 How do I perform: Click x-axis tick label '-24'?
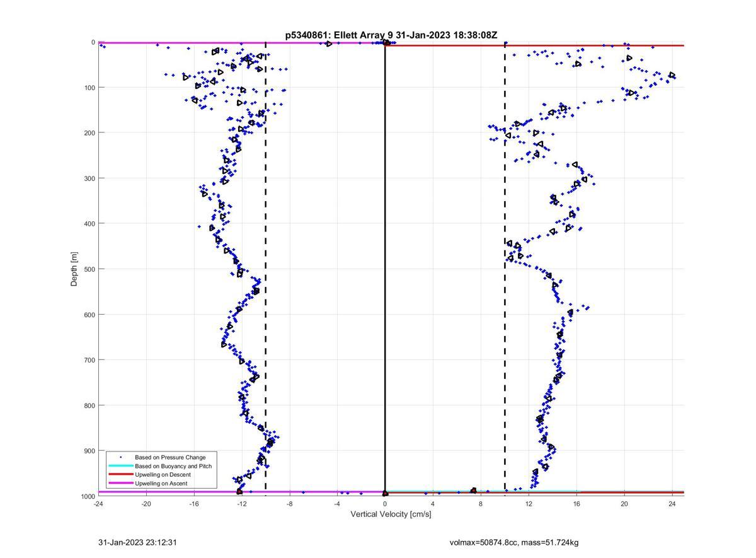click(98, 504)
